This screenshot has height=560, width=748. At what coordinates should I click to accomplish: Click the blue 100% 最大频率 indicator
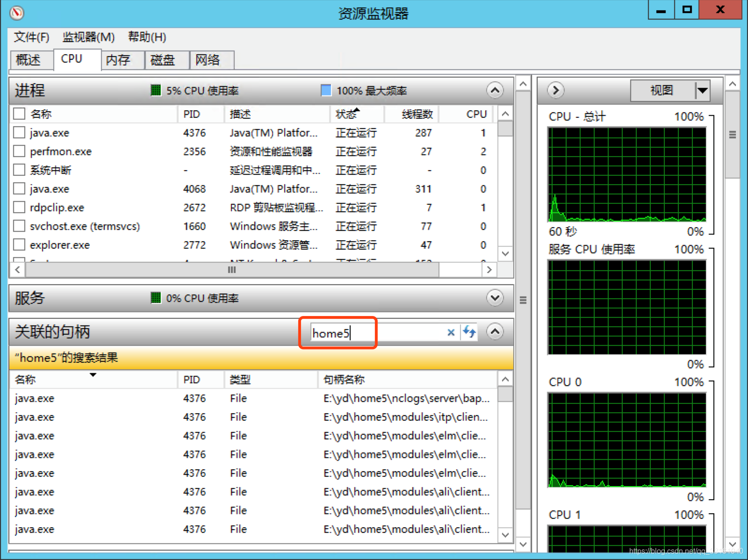(326, 90)
